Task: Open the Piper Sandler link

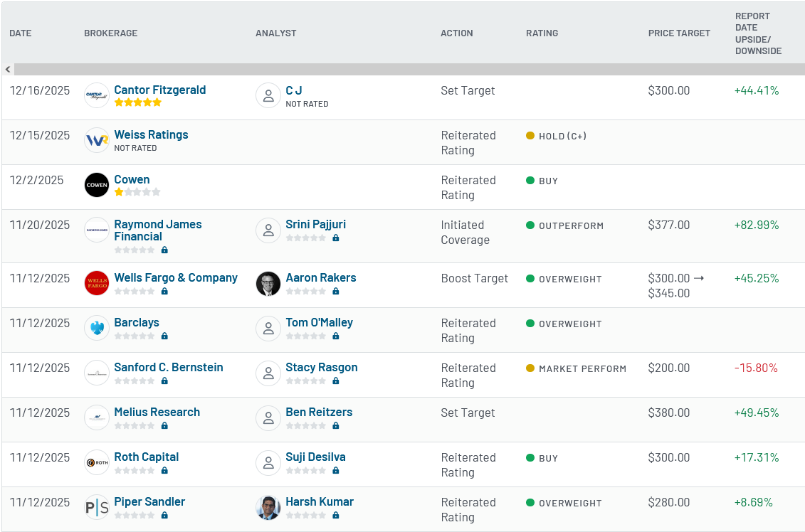Action: pyautogui.click(x=149, y=501)
